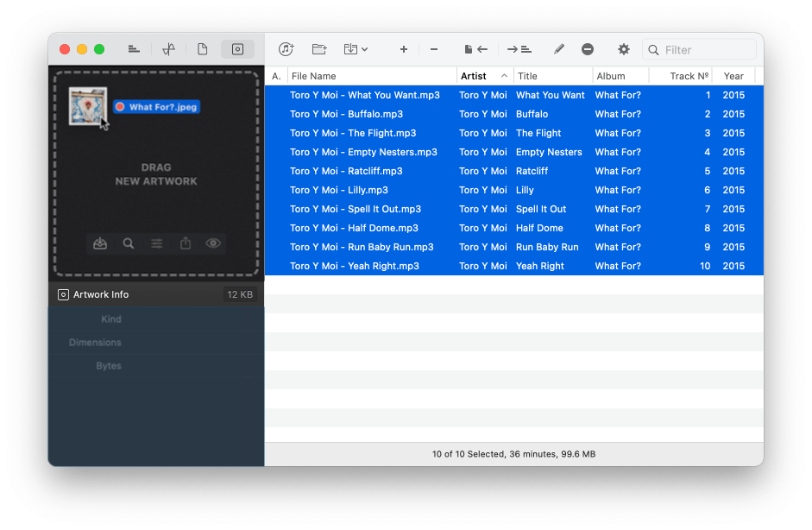Click the Artwork Info header icon
Screen dimensions: 812x530
pyautogui.click(x=63, y=295)
